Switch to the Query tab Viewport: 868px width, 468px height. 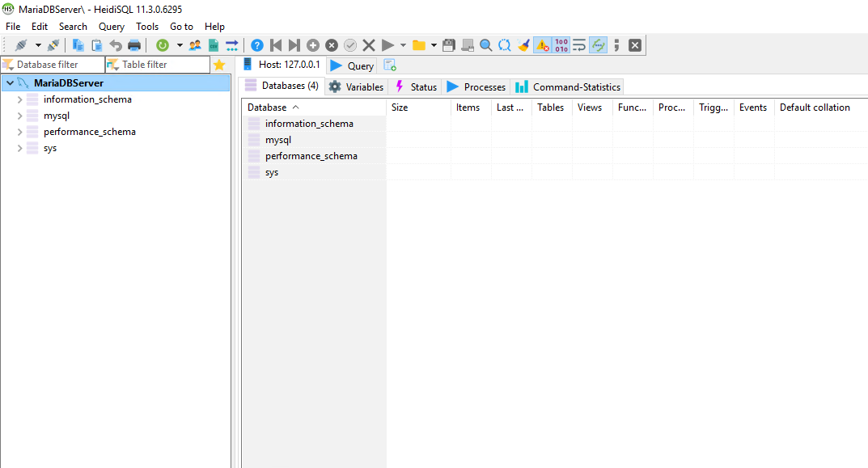(x=352, y=65)
